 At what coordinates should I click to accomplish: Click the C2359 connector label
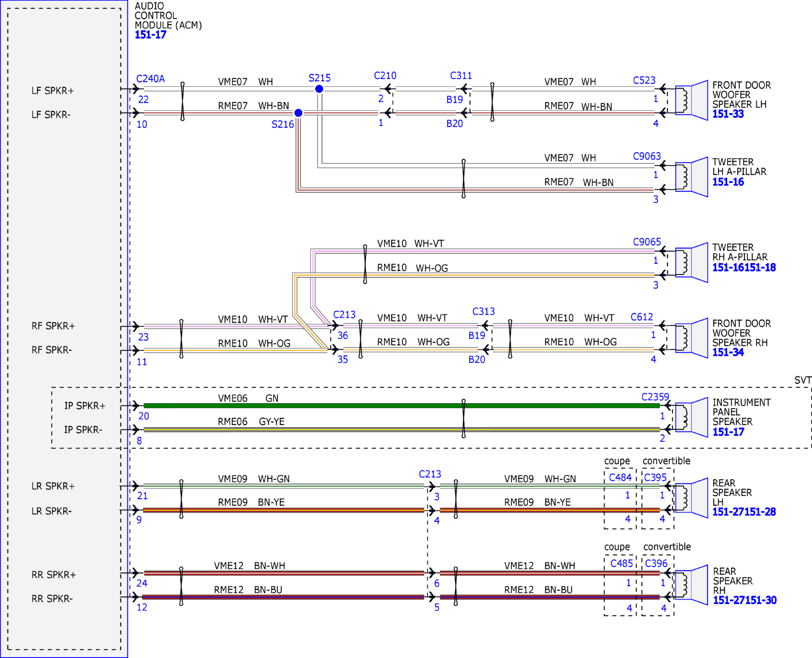coord(655,397)
